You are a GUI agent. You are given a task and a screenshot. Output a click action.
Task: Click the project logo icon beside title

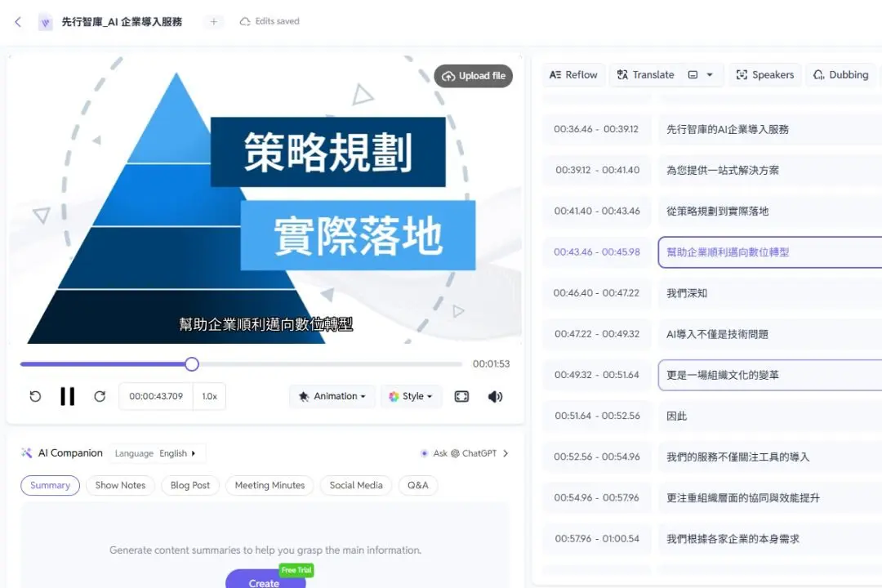click(x=46, y=22)
